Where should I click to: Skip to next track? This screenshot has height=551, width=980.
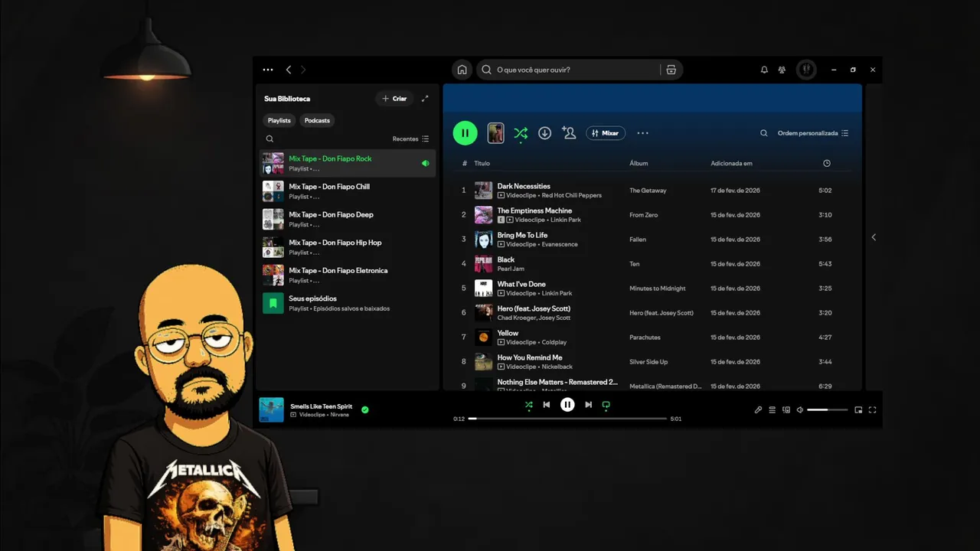(588, 405)
